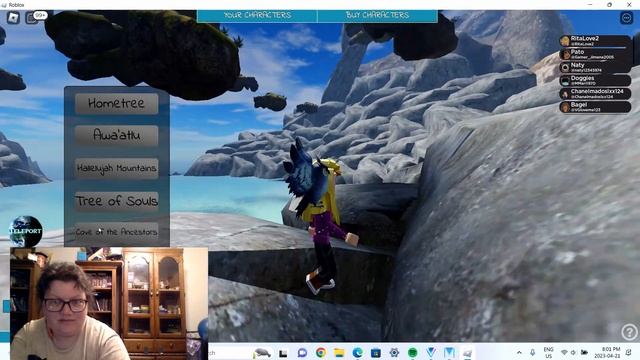Open Wi-Fi network settings in system tray

coord(564,352)
